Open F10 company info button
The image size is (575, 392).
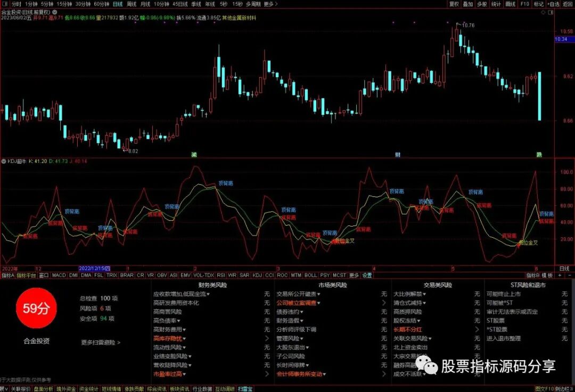click(525, 4)
